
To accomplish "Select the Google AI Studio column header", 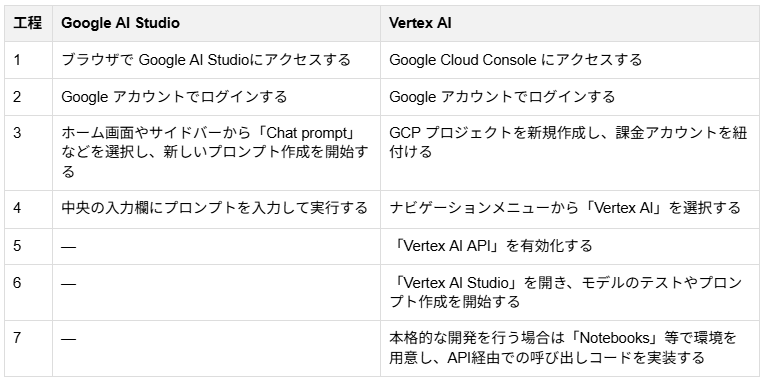I will [x=216, y=23].
